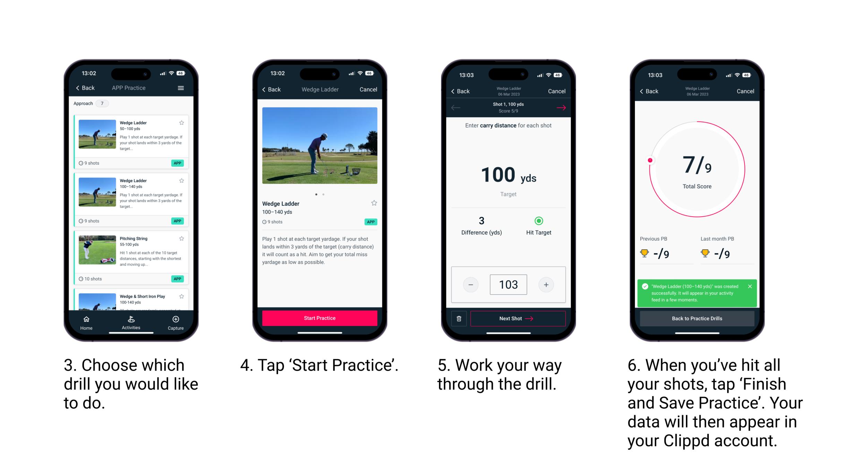Tap the carry distance input field
This screenshot has height=467, width=868.
pos(508,284)
